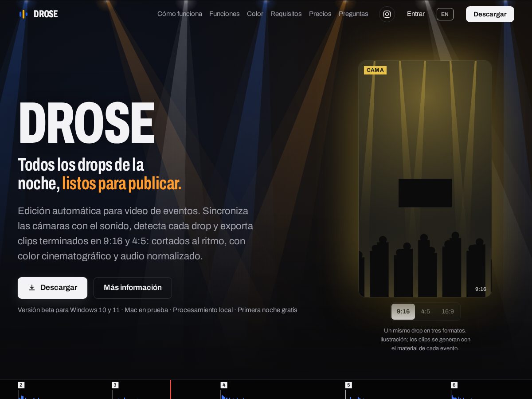Click the hero Descargar button with download icon
The image size is (532, 399).
[x=52, y=288]
